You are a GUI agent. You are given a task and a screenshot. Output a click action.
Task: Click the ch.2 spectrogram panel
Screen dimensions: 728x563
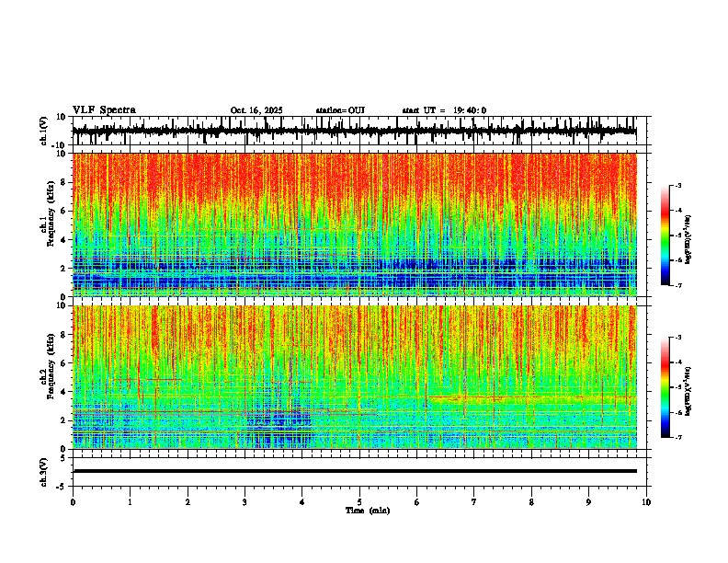(x=355, y=377)
